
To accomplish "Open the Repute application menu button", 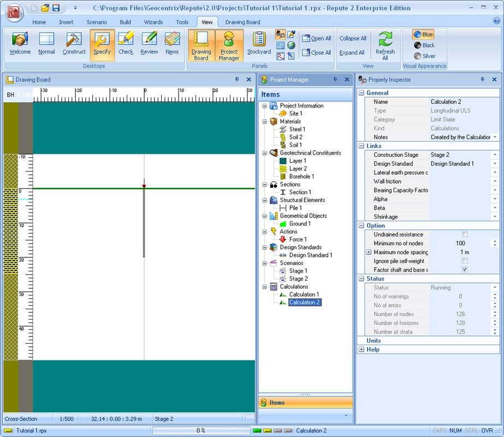I will 14,12.
